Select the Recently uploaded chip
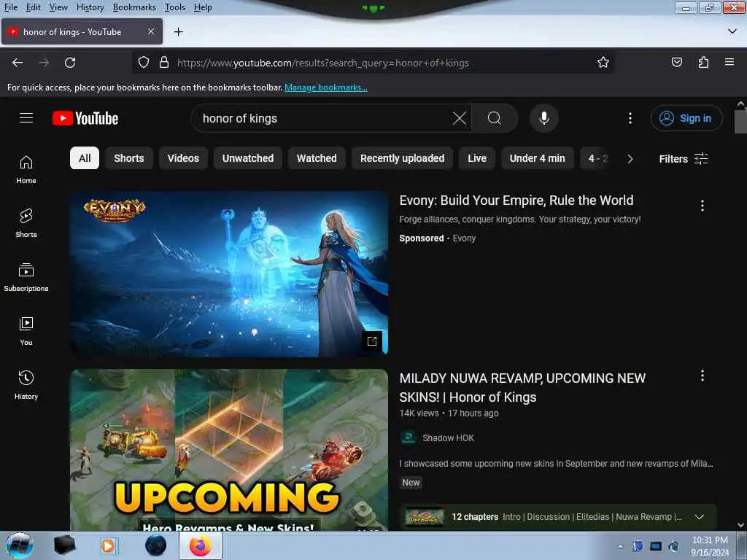 [402, 158]
